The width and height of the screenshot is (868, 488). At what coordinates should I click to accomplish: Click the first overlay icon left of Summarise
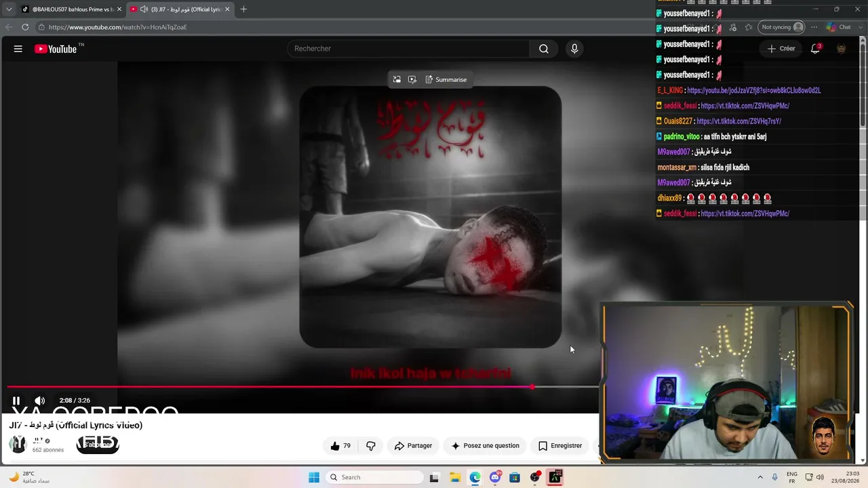(397, 79)
